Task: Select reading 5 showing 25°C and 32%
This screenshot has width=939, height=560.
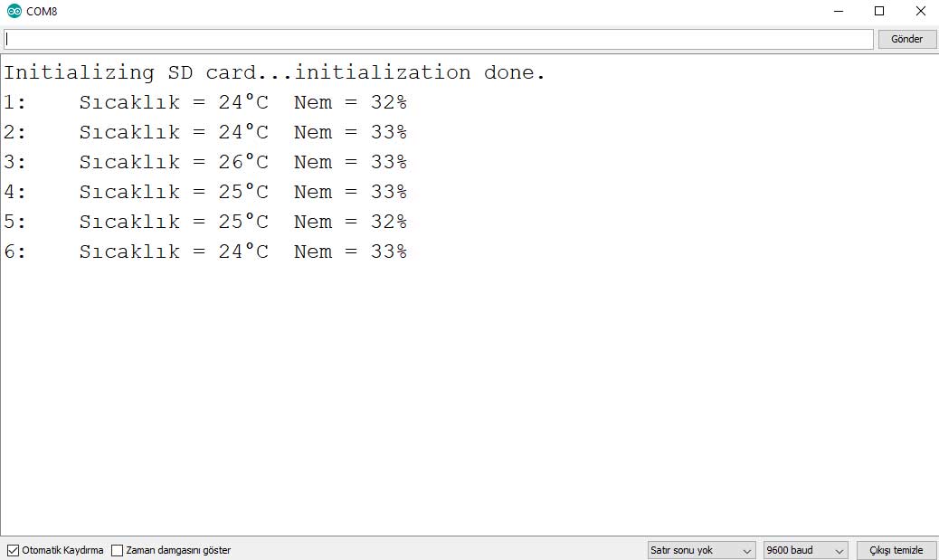Action: tap(205, 222)
